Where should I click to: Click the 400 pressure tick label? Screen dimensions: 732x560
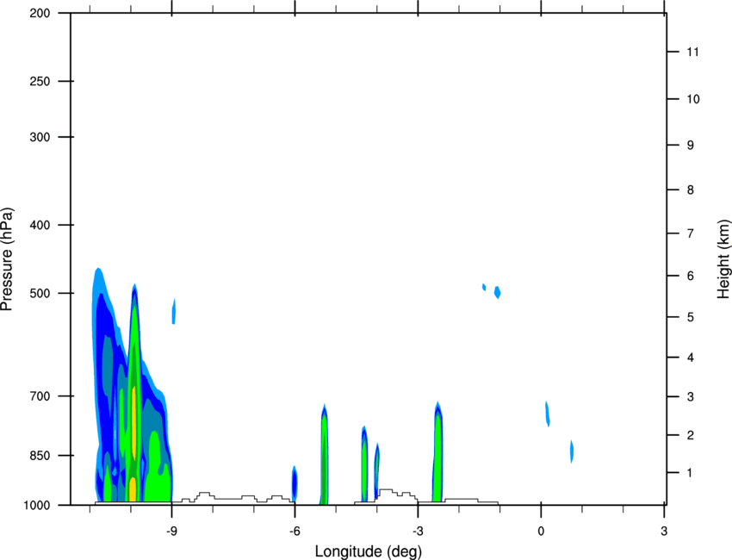tap(40, 225)
